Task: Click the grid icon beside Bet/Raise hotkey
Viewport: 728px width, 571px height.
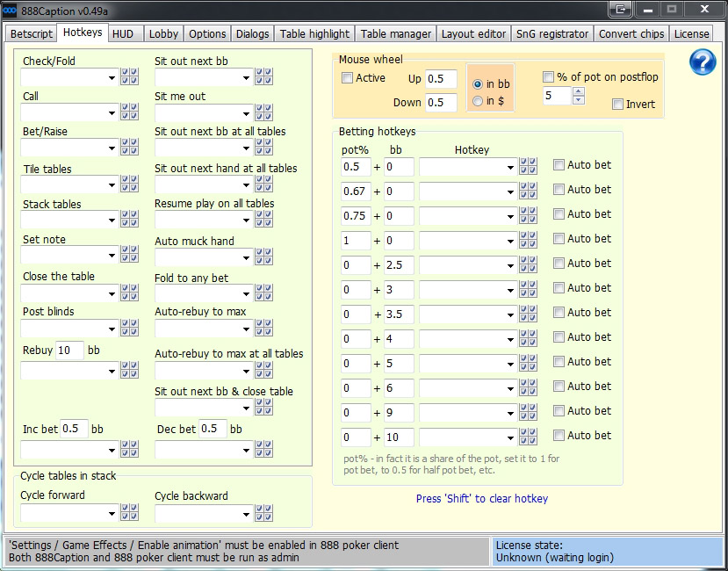Action: click(x=129, y=148)
